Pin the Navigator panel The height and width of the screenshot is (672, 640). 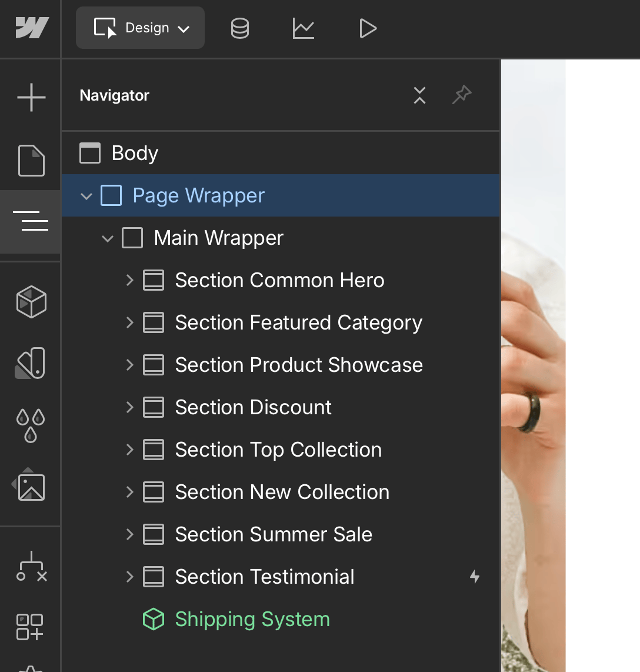(462, 95)
